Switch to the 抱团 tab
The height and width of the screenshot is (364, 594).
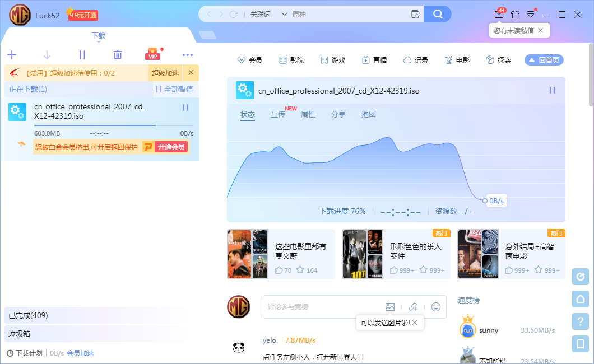(x=369, y=114)
